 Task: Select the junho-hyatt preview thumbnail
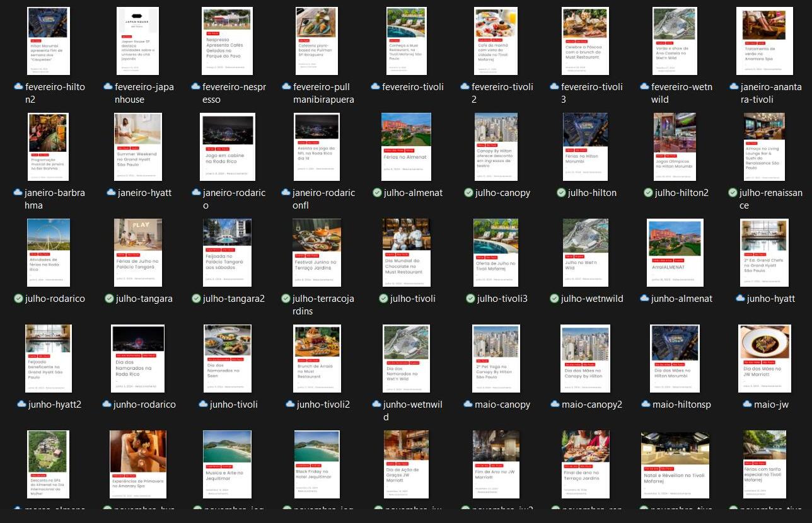(x=764, y=253)
